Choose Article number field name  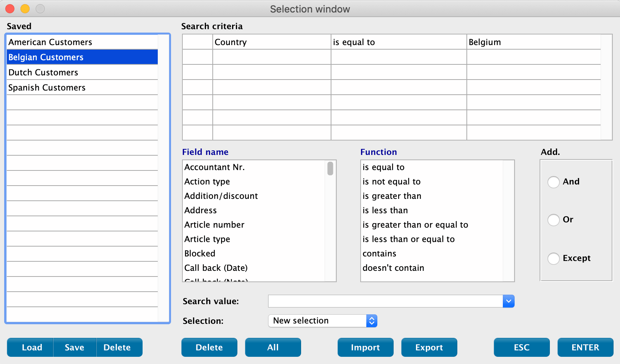(254, 225)
